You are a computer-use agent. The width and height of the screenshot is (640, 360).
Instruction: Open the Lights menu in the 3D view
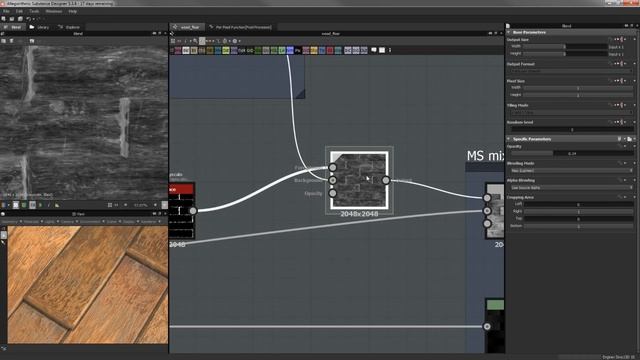[x=51, y=221]
